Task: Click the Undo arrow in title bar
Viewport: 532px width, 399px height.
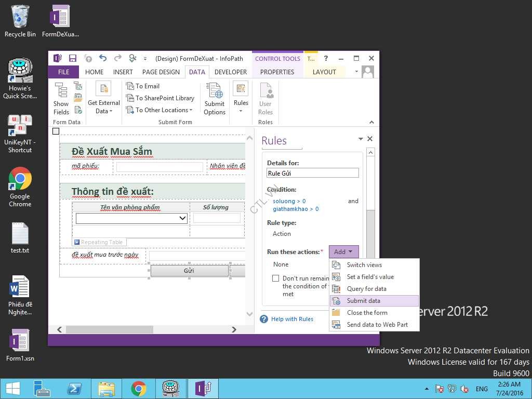Action: point(103,59)
